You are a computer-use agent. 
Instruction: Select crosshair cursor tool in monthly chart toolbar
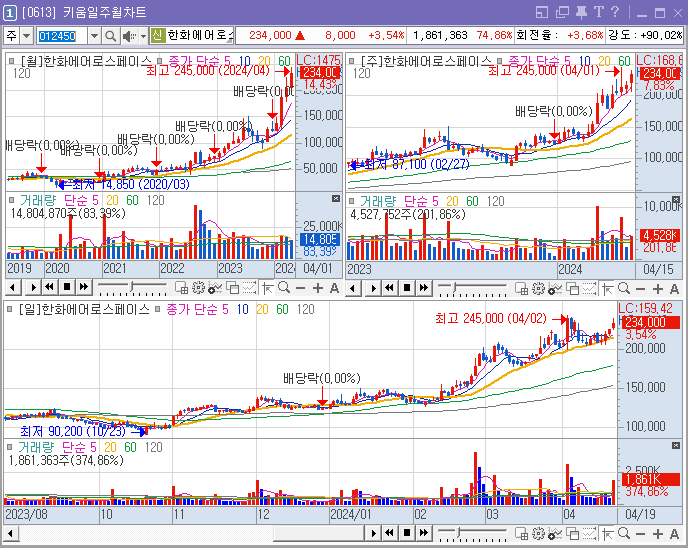(267, 288)
